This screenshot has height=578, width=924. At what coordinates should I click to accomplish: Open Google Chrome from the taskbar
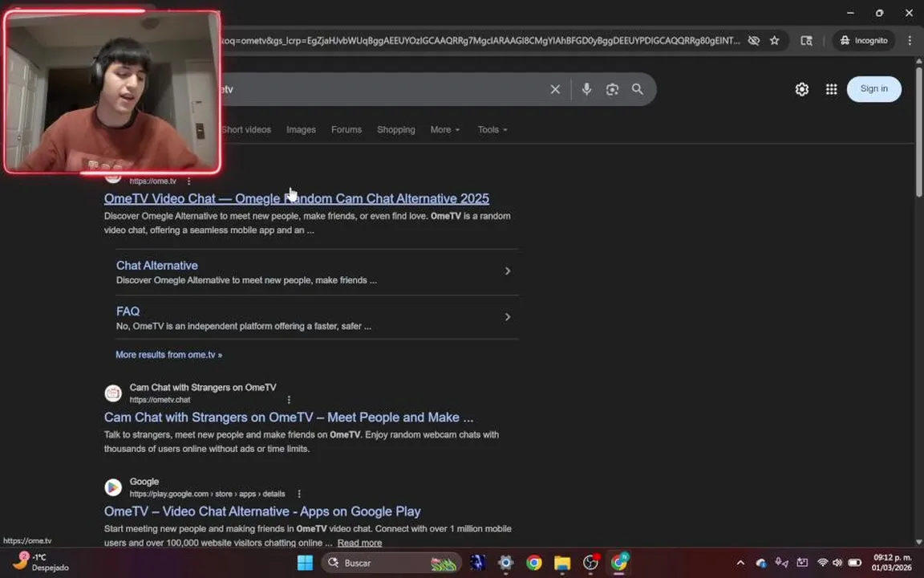click(x=534, y=563)
